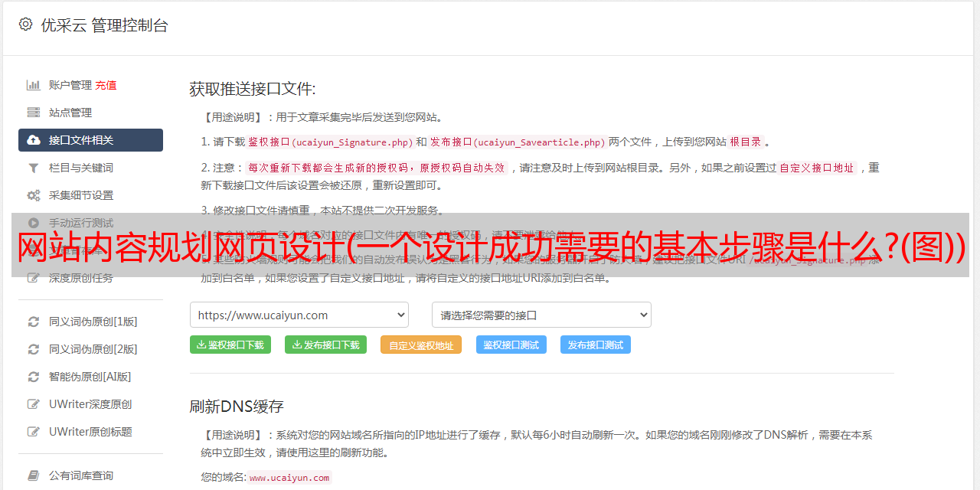980x490 pixels.
Task: Click the www.ucaiyun.com domain text
Action: tap(289, 477)
